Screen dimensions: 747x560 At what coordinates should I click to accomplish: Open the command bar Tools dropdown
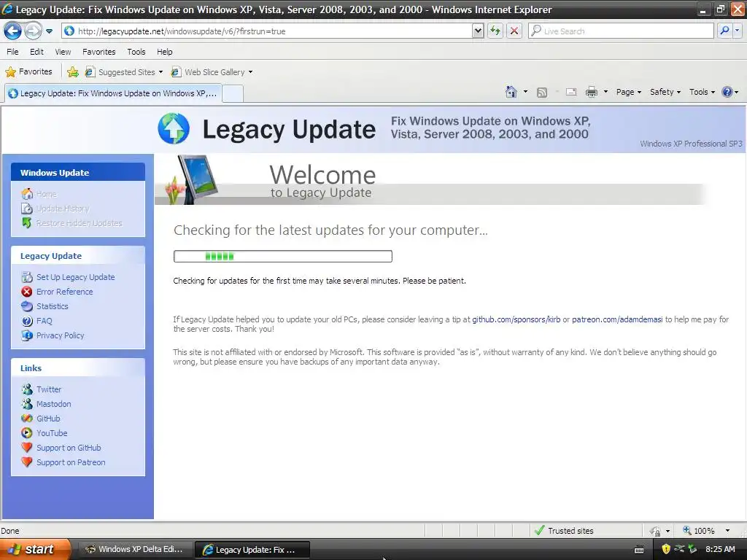click(x=702, y=92)
